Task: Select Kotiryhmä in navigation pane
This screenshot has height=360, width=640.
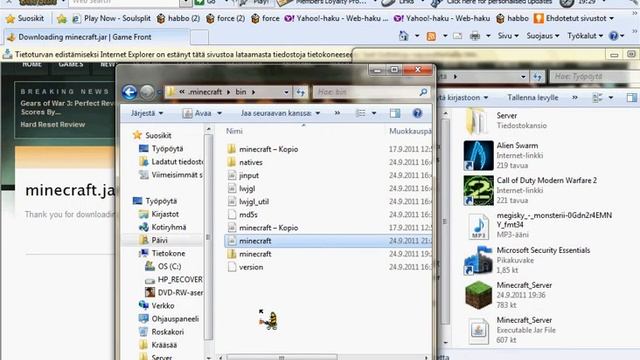Action: pyautogui.click(x=163, y=227)
